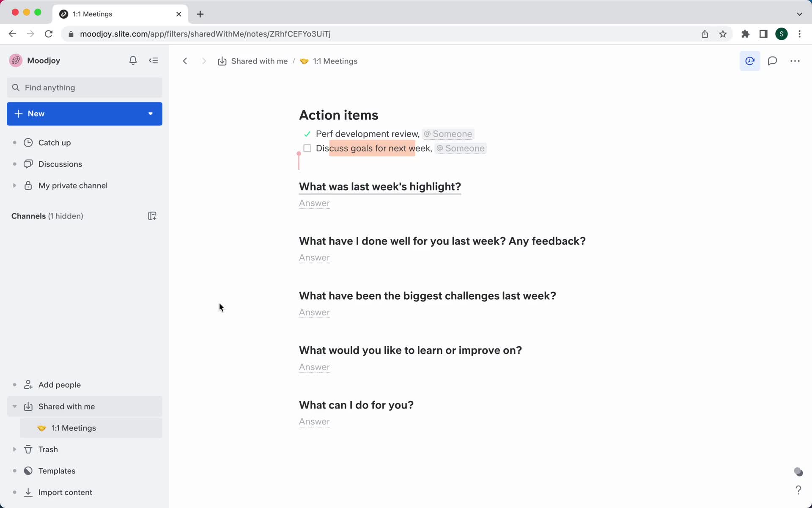Open the Trash section
812x508 pixels.
48,450
